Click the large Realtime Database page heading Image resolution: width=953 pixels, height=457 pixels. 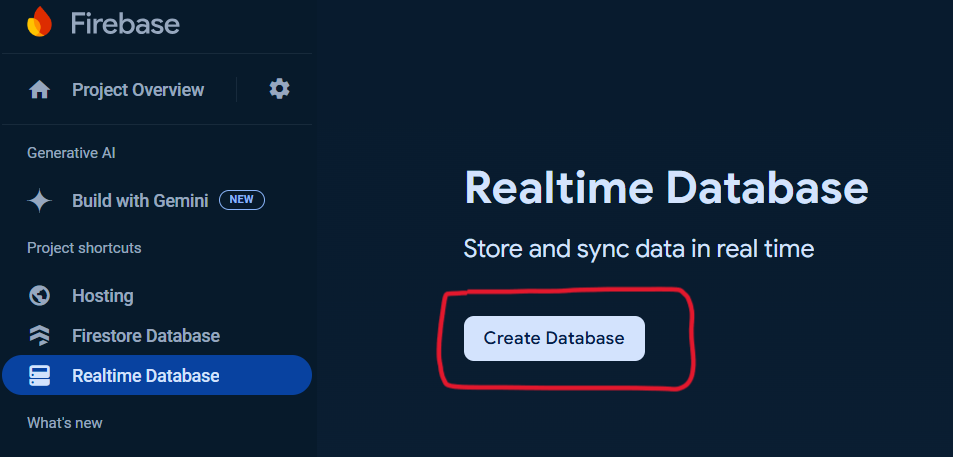coord(666,188)
